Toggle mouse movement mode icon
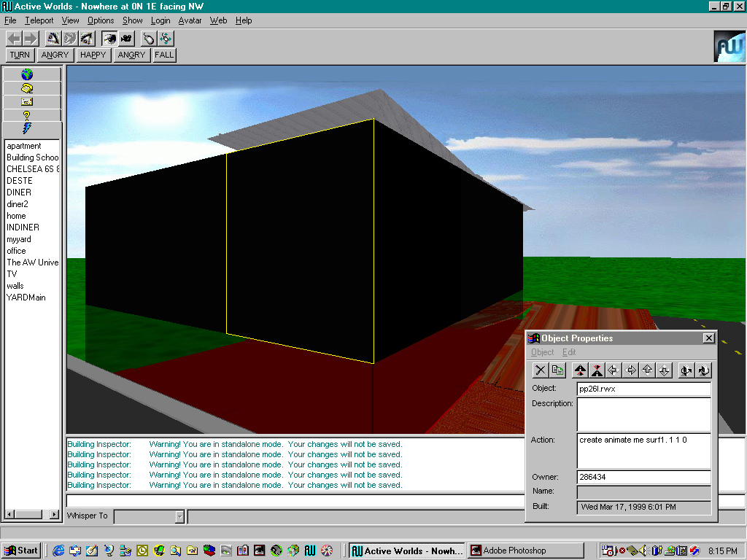Screen dimensions: 747x560 click(149, 38)
